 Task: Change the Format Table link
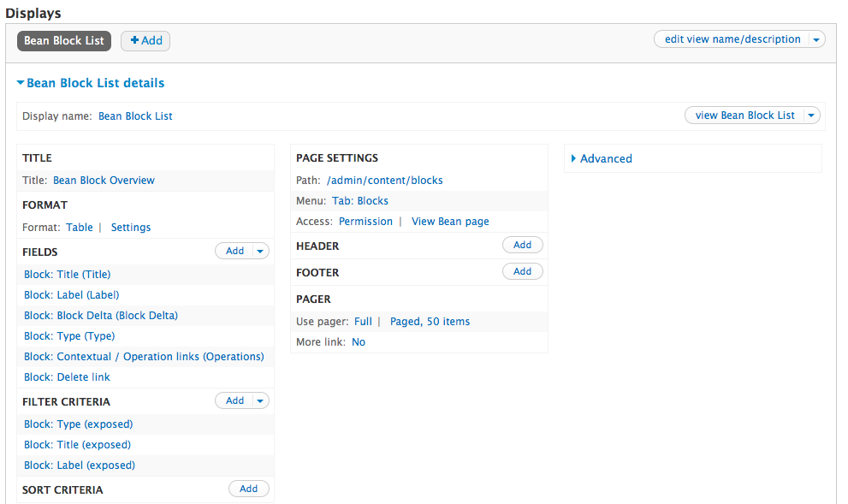click(80, 227)
